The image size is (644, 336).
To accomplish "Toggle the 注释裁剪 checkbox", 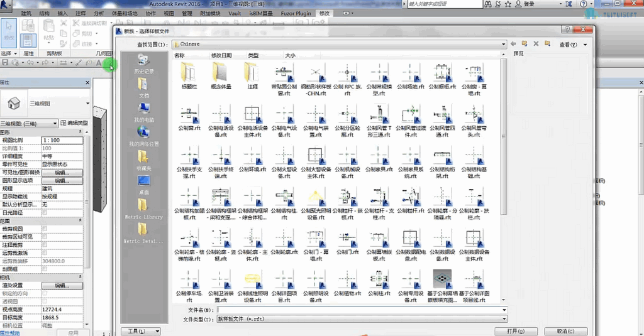I will [x=45, y=245].
